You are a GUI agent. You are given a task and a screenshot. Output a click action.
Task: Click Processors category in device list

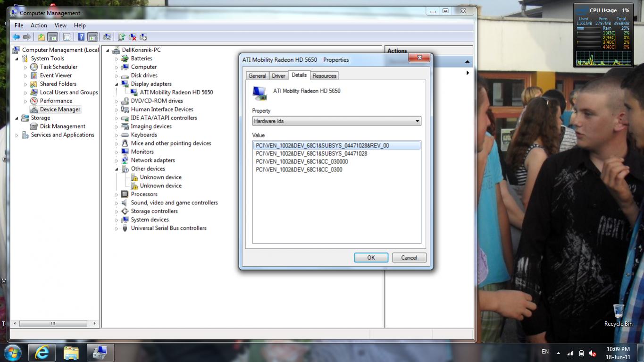[144, 194]
